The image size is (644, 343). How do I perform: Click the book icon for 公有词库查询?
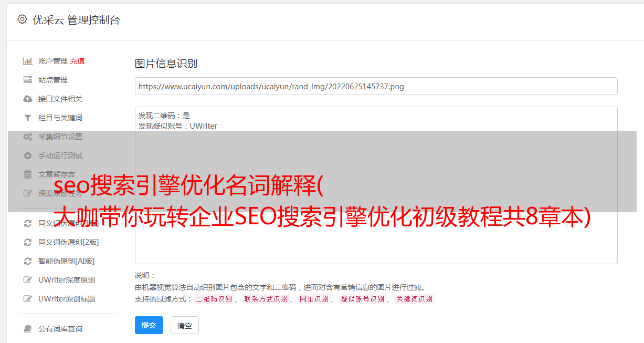[28, 329]
